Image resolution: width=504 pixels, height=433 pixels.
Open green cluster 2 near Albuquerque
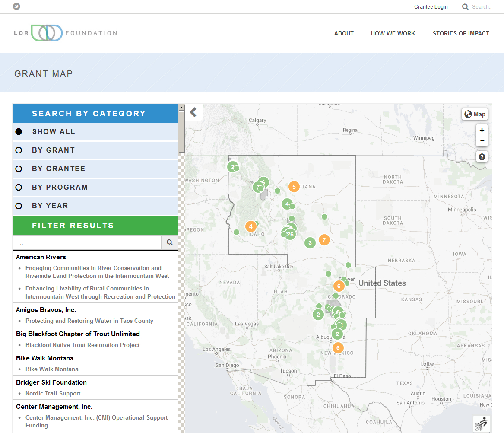(337, 334)
